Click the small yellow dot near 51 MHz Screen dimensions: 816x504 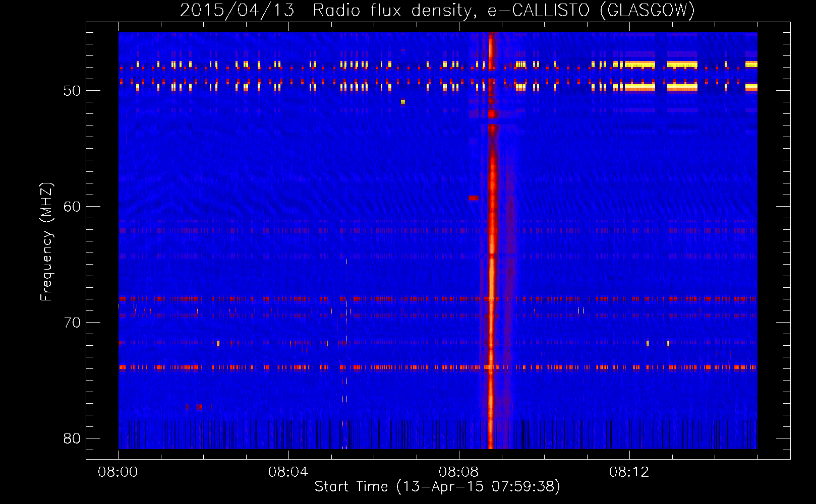(x=403, y=102)
